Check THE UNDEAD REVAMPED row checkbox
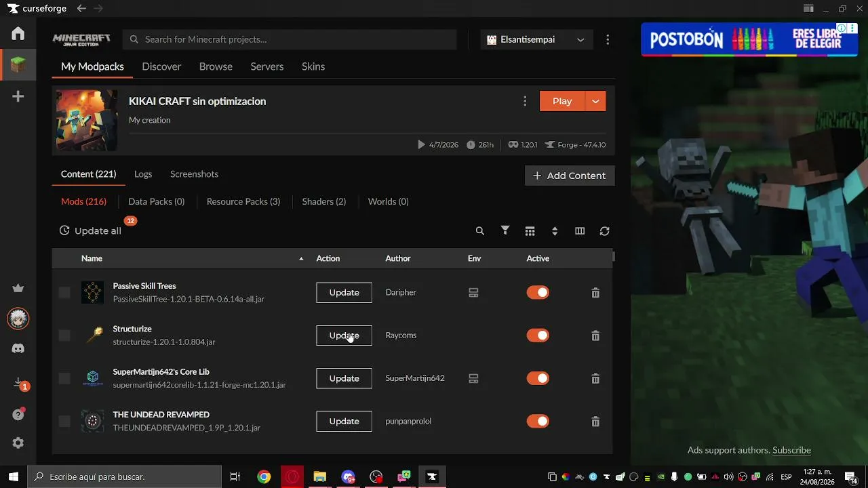Screen dimensions: 868x488 point(64,421)
